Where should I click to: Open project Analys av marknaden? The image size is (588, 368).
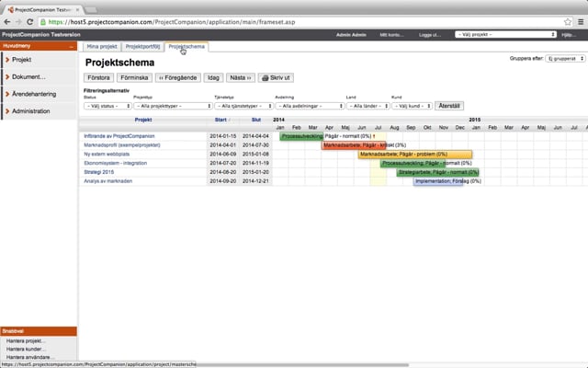[x=108, y=181]
